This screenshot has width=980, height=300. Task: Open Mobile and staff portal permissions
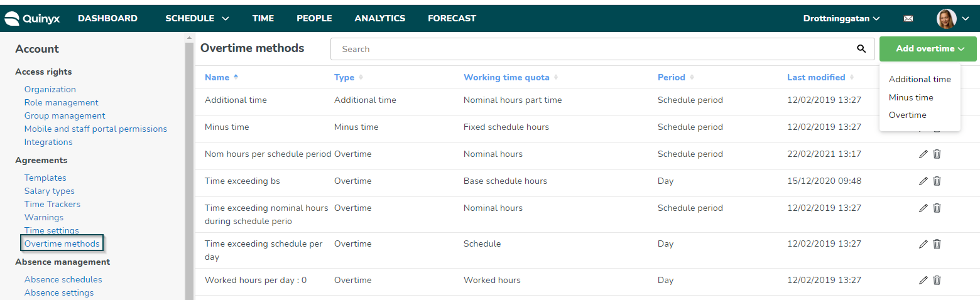(x=95, y=129)
